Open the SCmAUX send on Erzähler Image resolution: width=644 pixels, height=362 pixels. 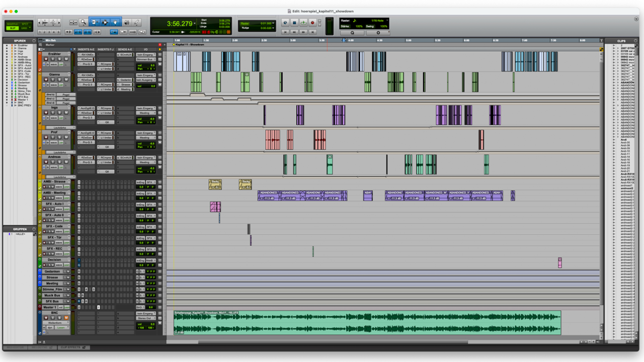125,55
